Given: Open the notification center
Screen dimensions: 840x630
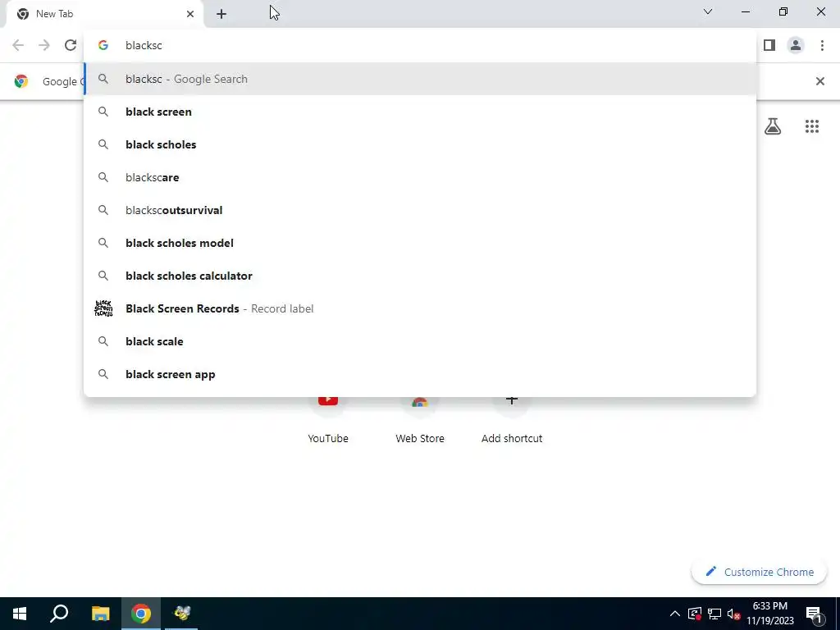Looking at the screenshot, I should (814, 614).
